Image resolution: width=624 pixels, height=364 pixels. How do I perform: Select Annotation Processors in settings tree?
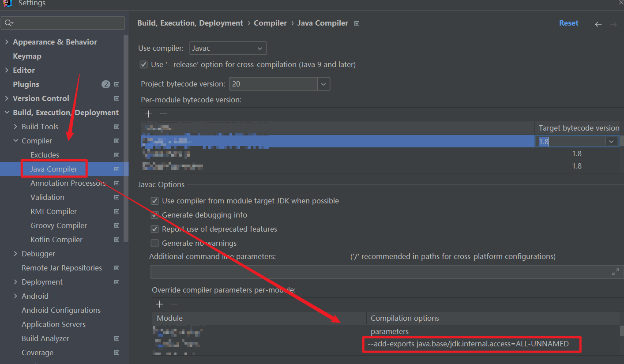click(x=68, y=183)
